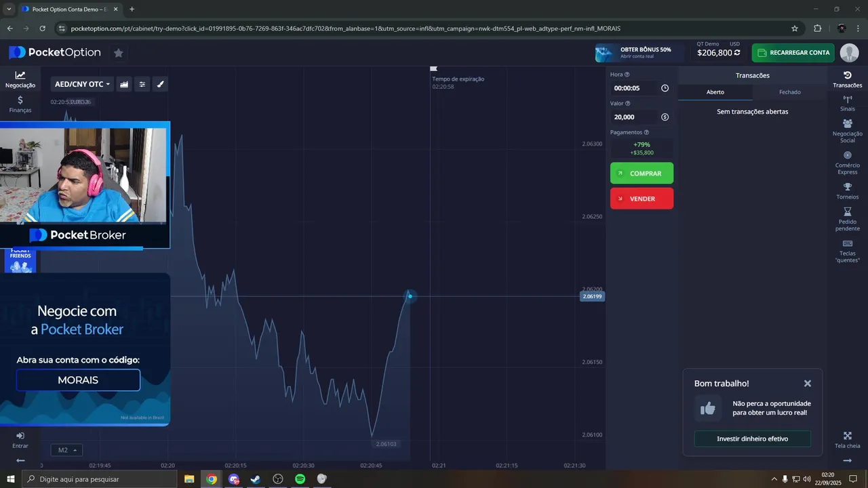Click the Hora help question mark
This screenshot has width=868, height=488.
point(627,75)
